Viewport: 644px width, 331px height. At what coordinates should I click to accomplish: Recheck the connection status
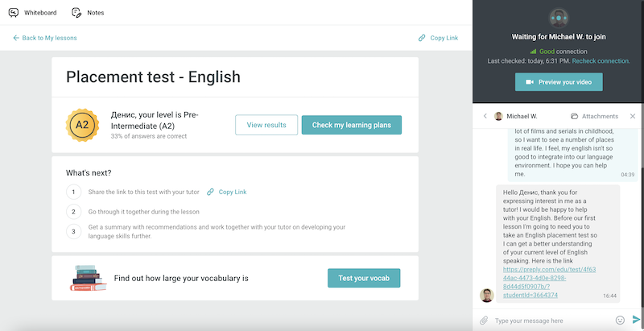[601, 61]
